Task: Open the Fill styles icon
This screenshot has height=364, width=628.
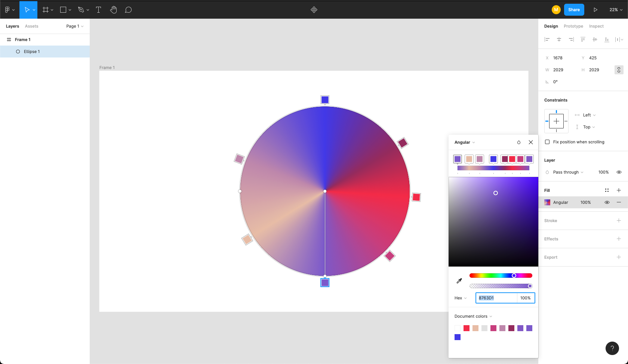Action: [607, 190]
